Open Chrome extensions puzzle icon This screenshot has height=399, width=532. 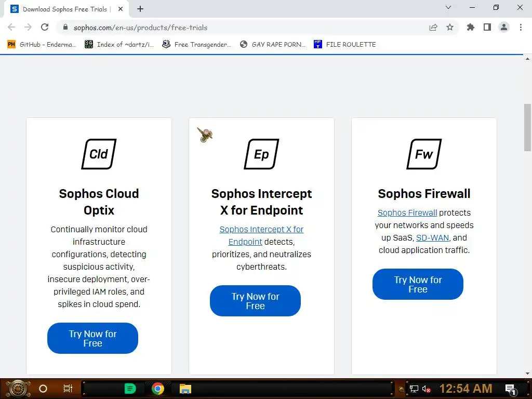[x=471, y=27]
